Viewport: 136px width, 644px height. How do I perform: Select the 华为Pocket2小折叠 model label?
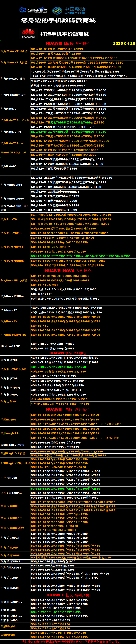13,95
